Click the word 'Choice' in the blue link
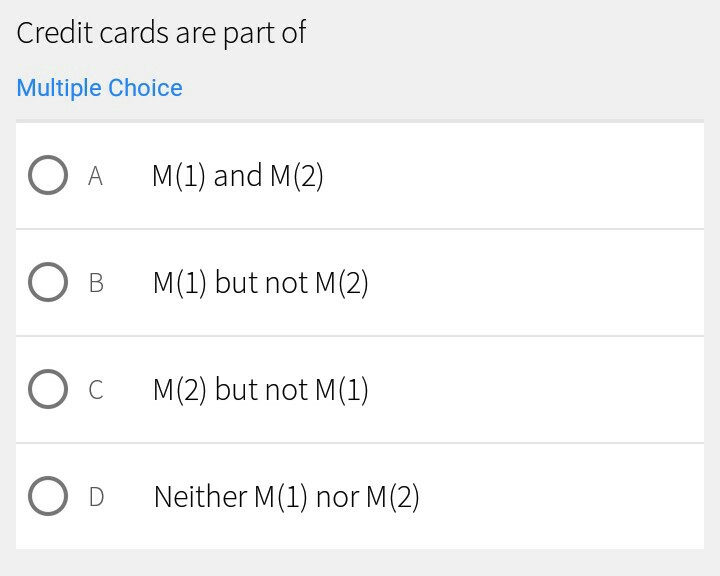720x576 pixels. tap(145, 88)
